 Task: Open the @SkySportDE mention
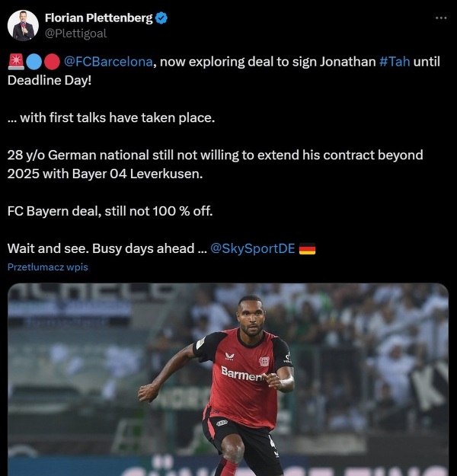(253, 248)
